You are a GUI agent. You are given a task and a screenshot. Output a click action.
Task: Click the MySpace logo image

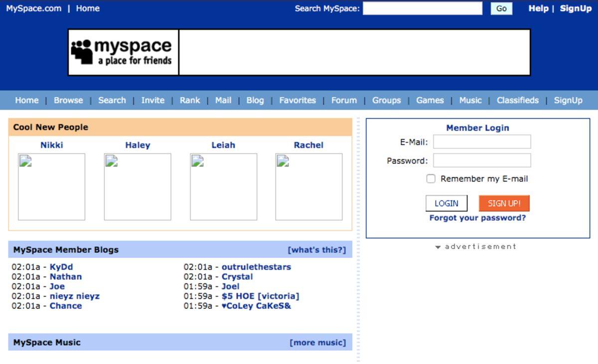pos(123,52)
